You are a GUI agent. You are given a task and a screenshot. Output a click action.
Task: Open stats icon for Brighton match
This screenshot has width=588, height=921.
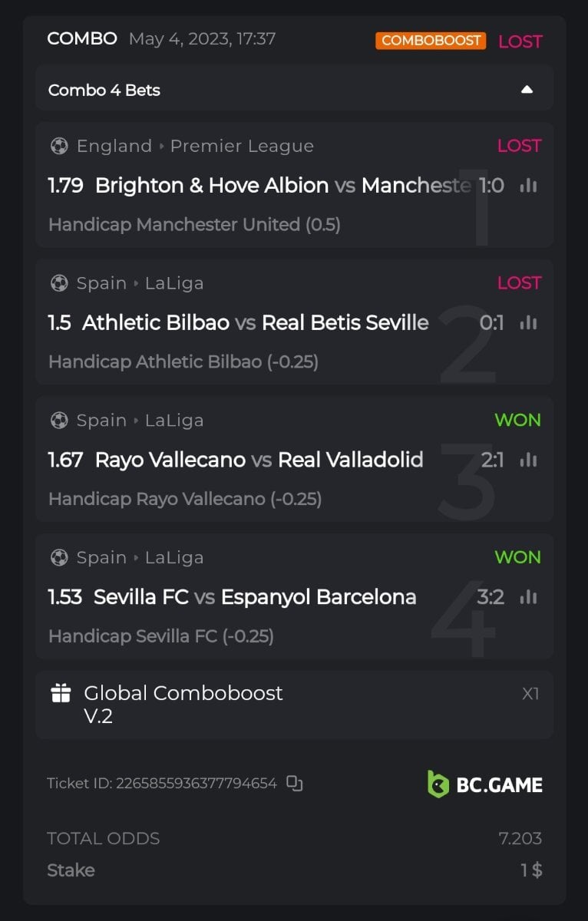tap(528, 186)
